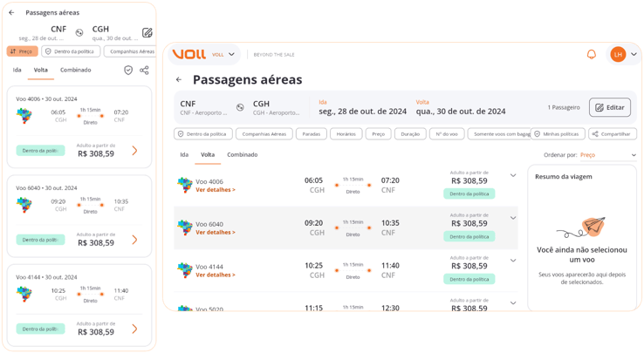The height and width of the screenshot is (353, 644).
Task: Open Ver detalhes for Voo 6040
Action: pyautogui.click(x=216, y=233)
